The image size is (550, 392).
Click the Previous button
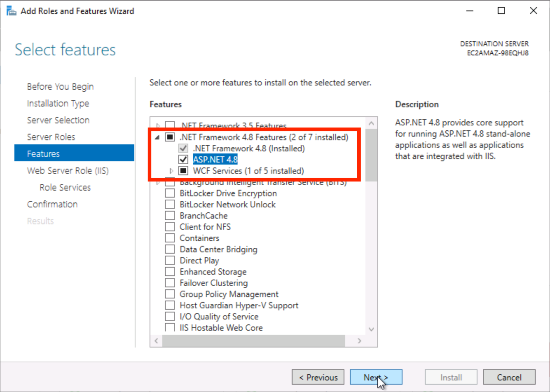318,377
